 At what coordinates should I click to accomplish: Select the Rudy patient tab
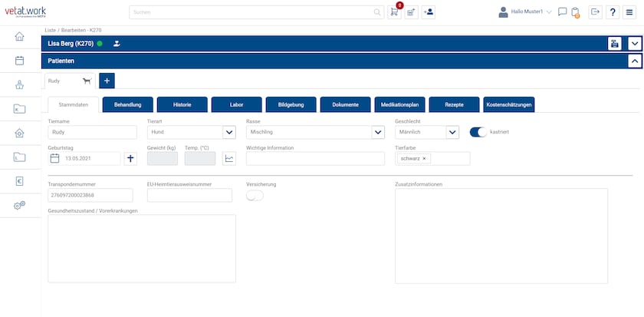pos(70,81)
